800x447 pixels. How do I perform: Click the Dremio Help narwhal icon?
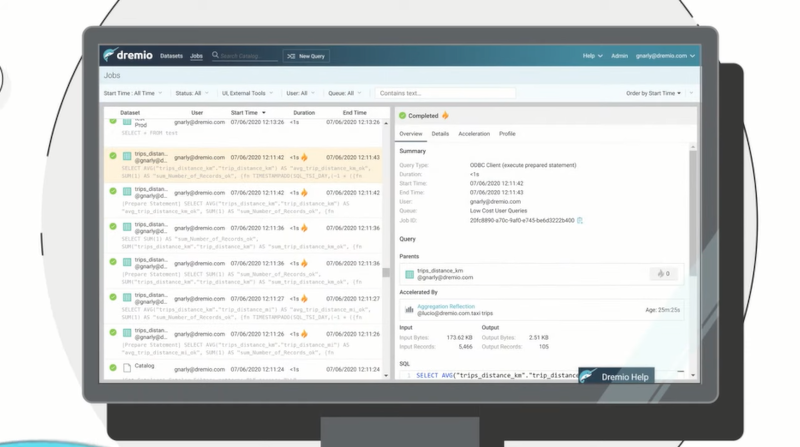pos(588,376)
